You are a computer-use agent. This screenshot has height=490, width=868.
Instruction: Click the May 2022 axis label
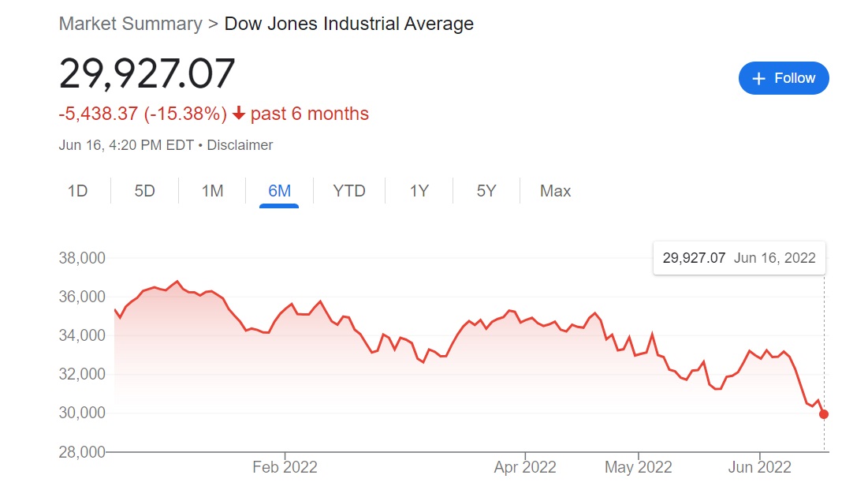pyautogui.click(x=640, y=467)
